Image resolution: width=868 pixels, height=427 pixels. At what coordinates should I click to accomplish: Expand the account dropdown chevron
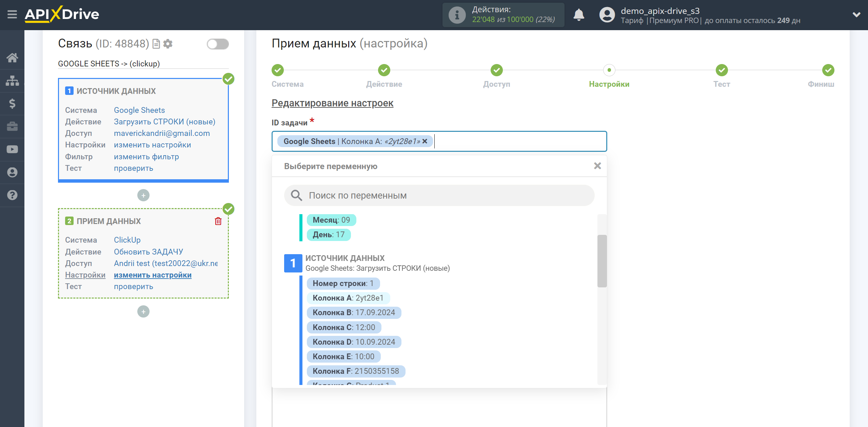(856, 15)
